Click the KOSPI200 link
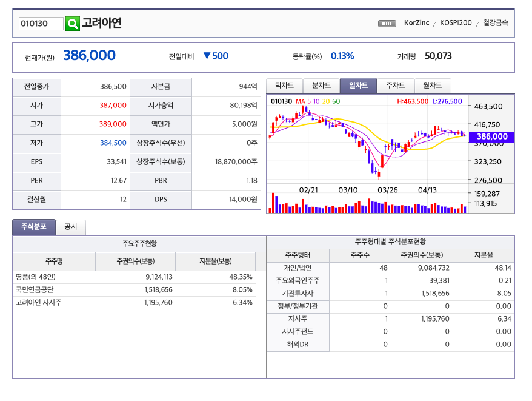The image size is (532, 401). (456, 23)
